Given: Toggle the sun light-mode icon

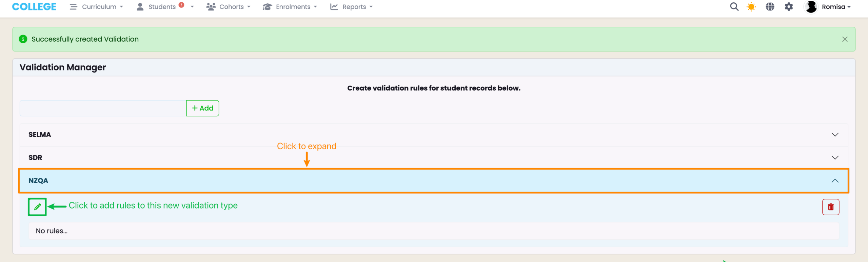Looking at the screenshot, I should [x=751, y=7].
